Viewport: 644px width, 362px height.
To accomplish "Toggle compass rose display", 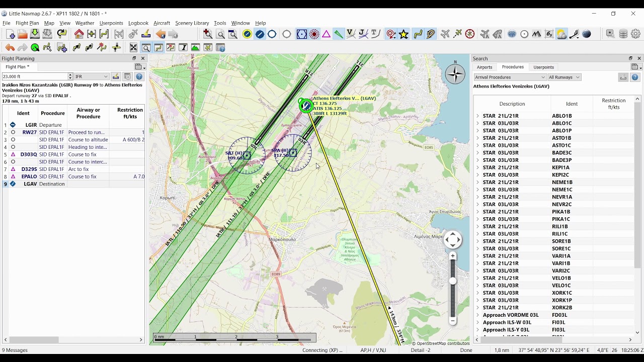I will pyautogui.click(x=470, y=34).
